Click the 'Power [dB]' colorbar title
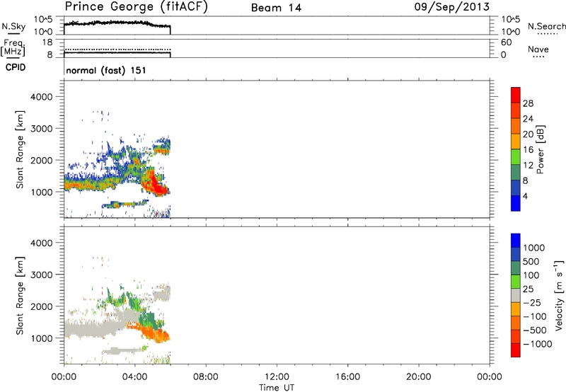566x392 pixels. click(540, 149)
